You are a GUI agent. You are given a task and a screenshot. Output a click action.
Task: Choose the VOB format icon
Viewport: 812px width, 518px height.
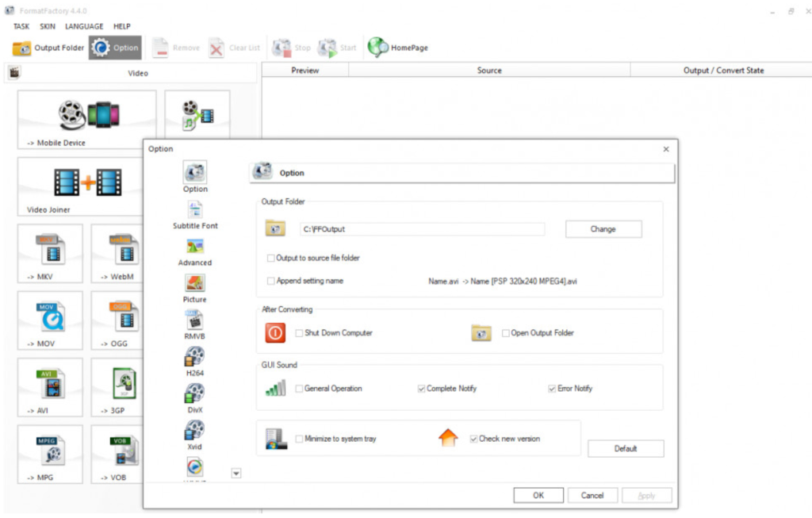[117, 455]
